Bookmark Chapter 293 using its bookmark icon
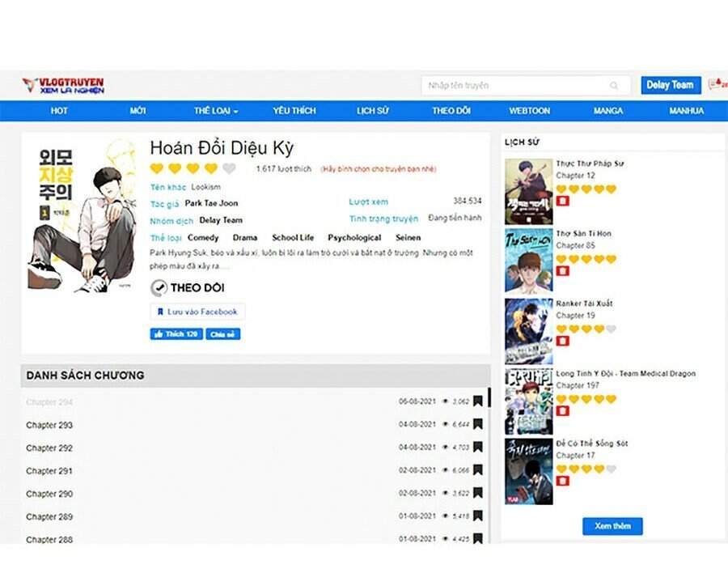This screenshot has width=728, height=586. click(478, 424)
